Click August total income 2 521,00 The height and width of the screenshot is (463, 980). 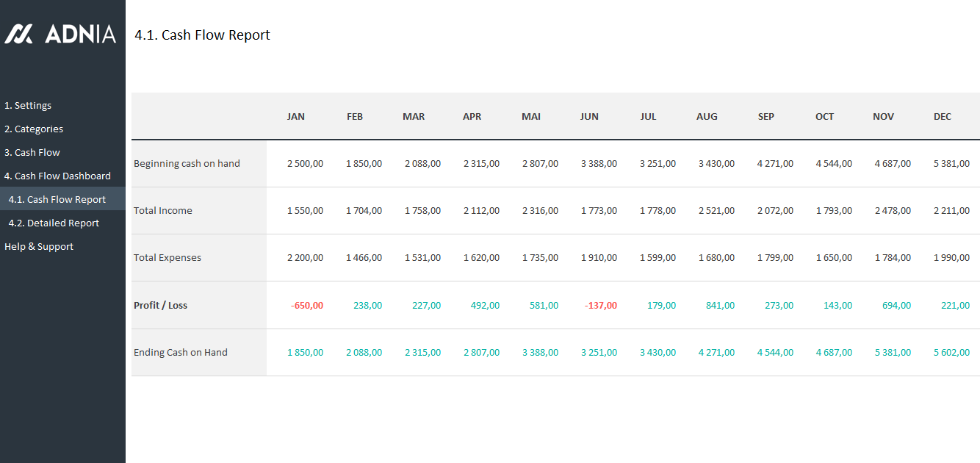coord(716,210)
